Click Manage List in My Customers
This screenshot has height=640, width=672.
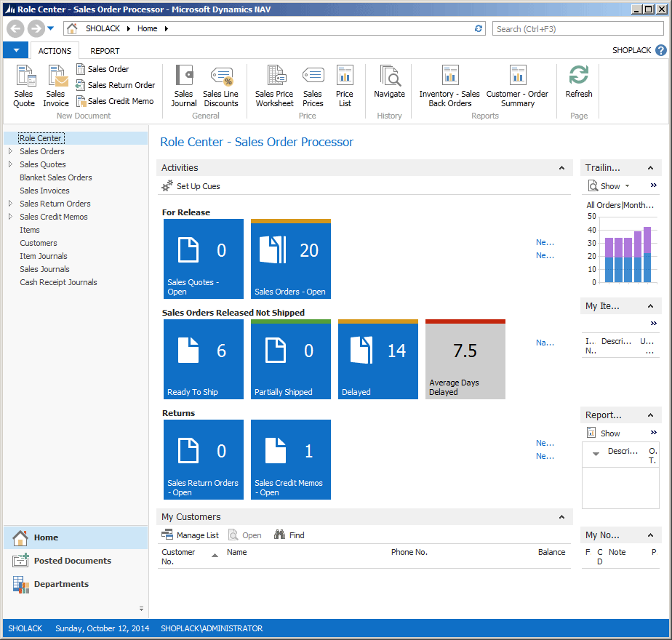click(x=190, y=535)
